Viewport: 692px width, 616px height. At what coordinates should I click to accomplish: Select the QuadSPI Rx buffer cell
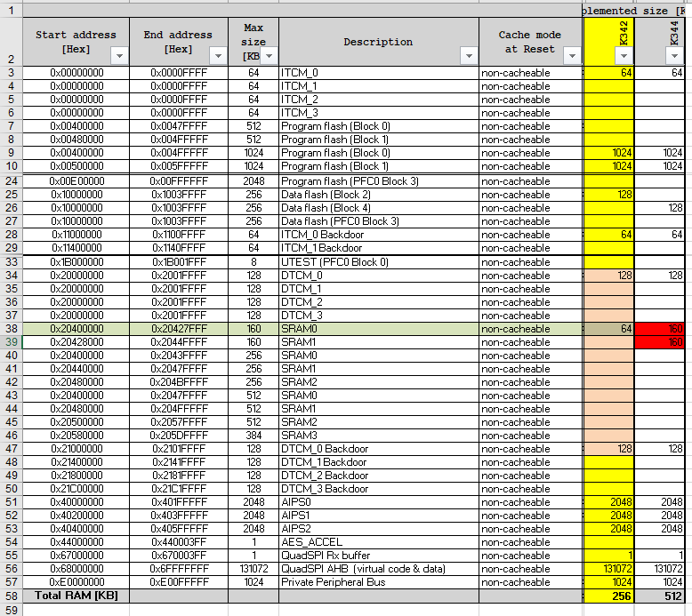pyautogui.click(x=379, y=556)
